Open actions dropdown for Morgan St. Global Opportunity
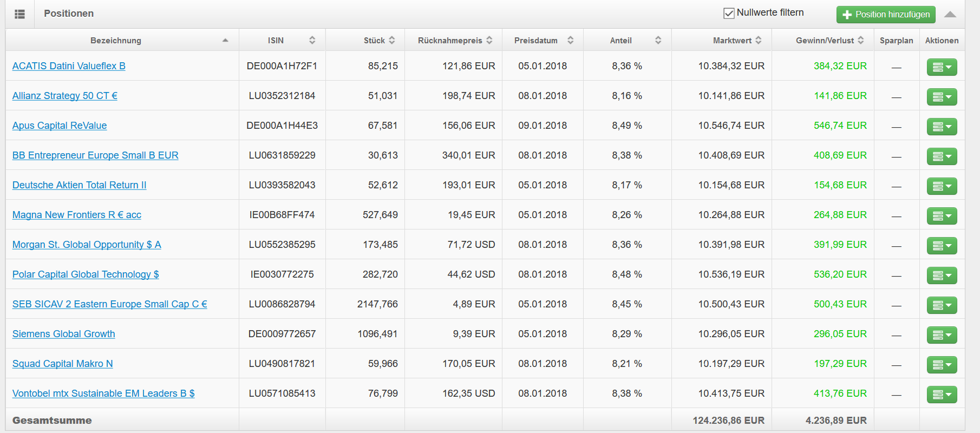The image size is (980, 433). click(942, 246)
